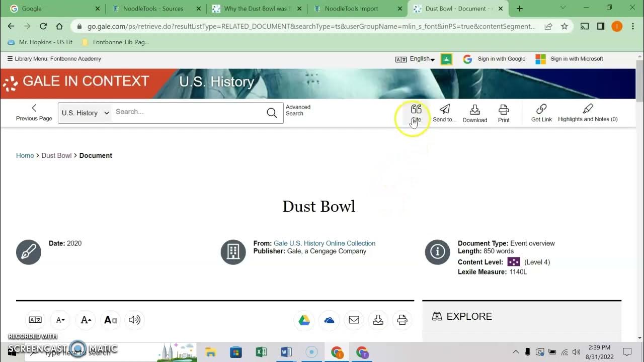Decrease the article font size

coord(60,320)
